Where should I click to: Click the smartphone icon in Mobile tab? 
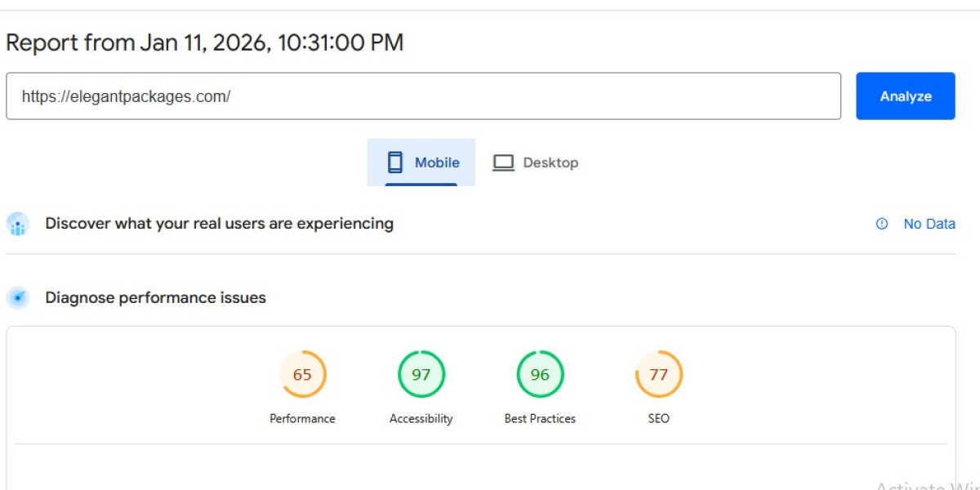(x=395, y=163)
